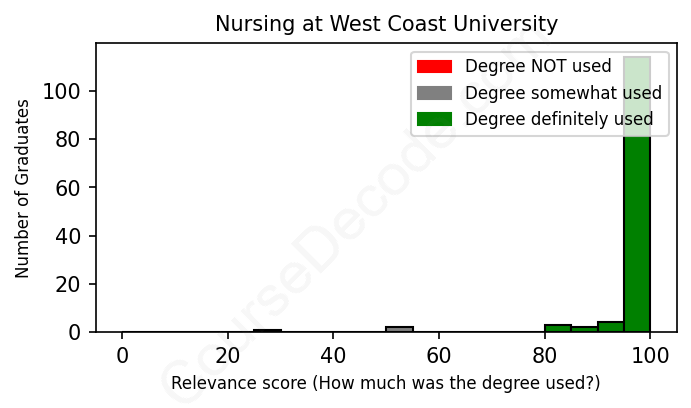Click the red legend swatch
691x408 pixels.
434,67
